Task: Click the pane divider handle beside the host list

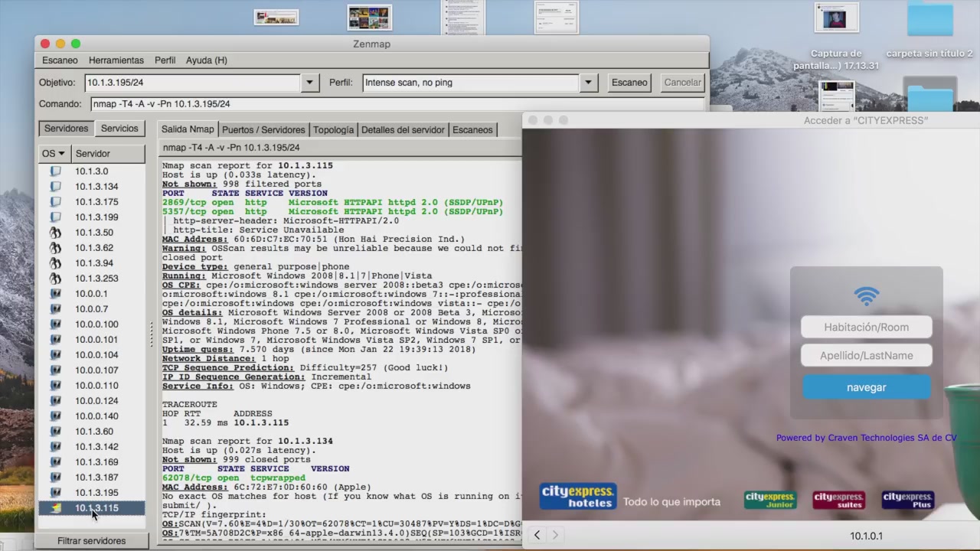Action: click(152, 334)
